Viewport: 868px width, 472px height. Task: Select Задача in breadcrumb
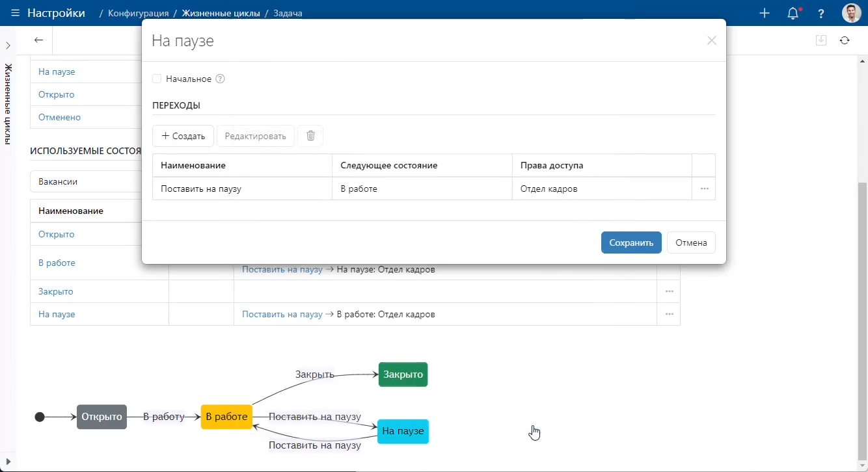(x=288, y=13)
